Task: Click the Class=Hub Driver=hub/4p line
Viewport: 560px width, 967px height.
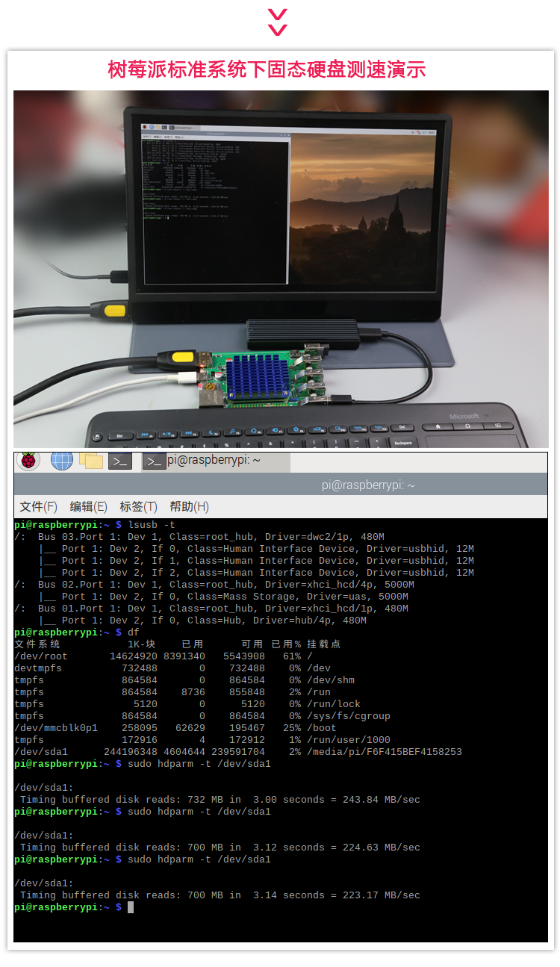Action: click(x=202, y=621)
